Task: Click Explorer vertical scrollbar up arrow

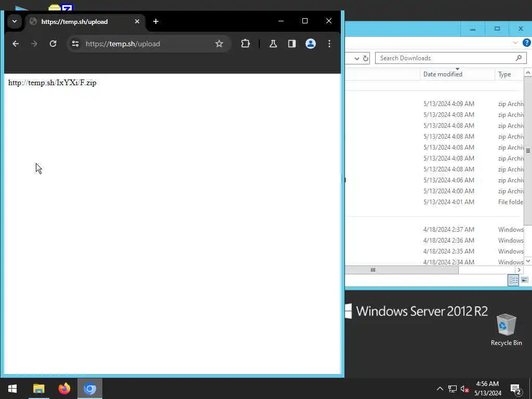Action: 528,73
